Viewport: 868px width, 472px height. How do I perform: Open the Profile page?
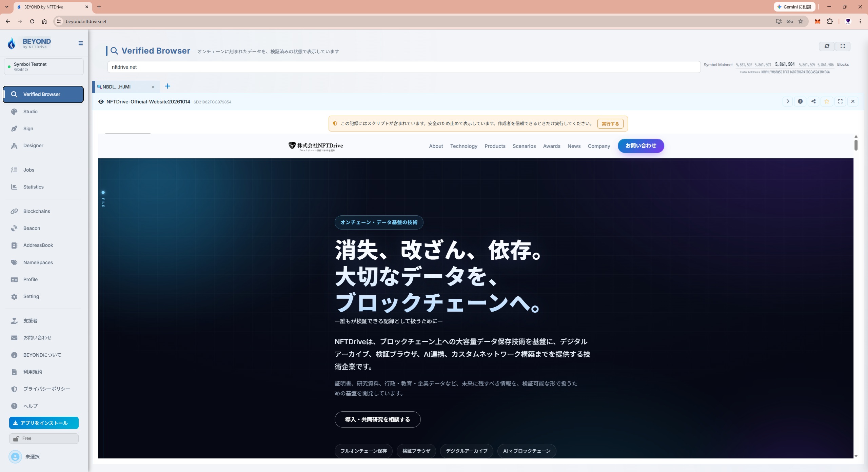click(43, 279)
